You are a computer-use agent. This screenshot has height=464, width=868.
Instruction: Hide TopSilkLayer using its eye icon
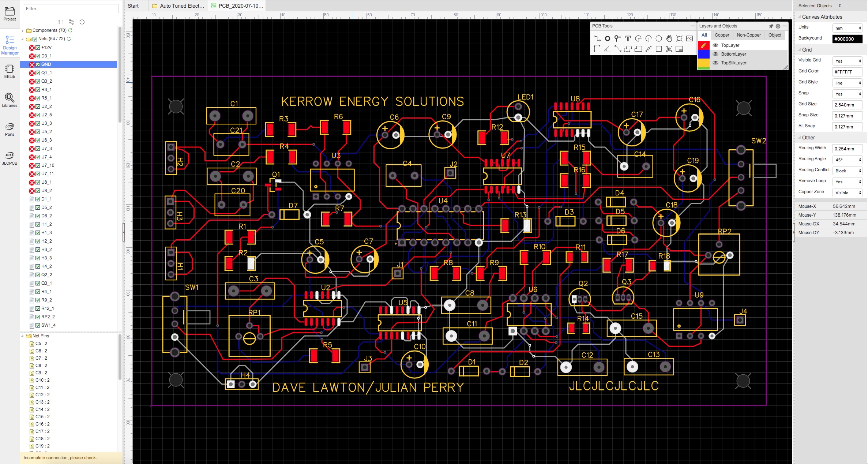(x=715, y=63)
